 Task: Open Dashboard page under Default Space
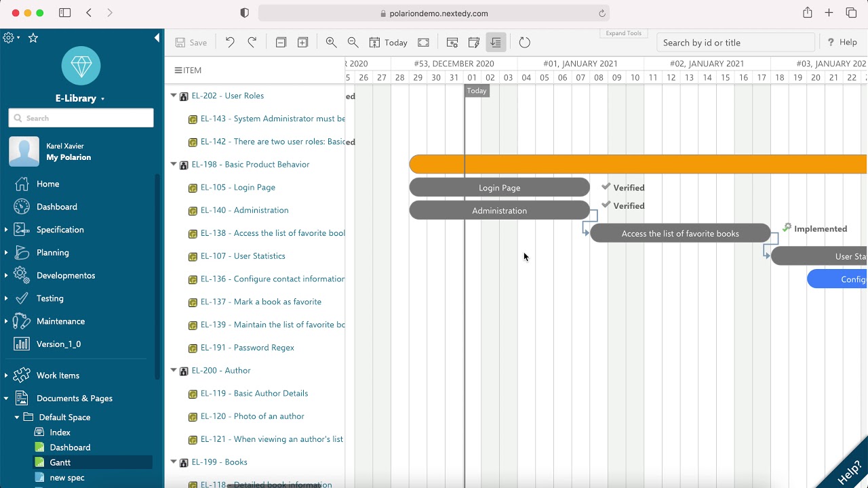[70, 447]
